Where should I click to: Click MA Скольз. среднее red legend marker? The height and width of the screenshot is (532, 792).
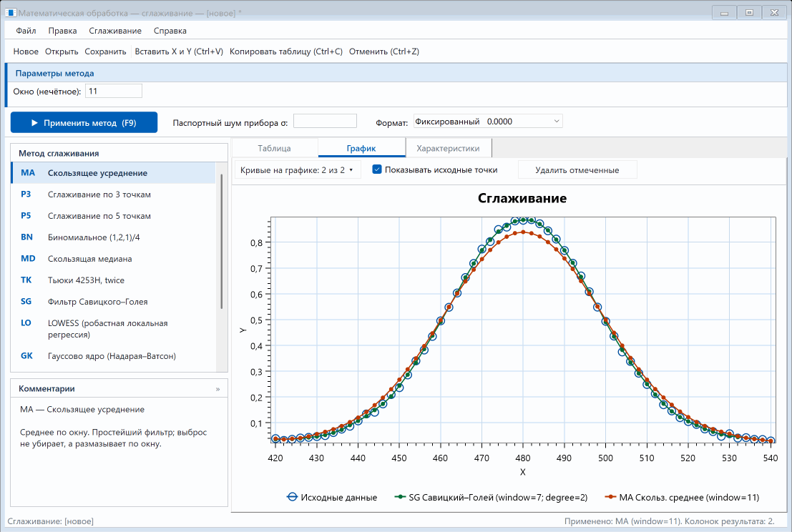(610, 497)
